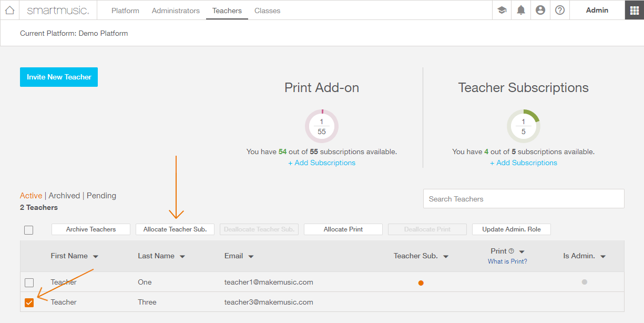644x323 pixels.
Task: Open the Administrators tab
Action: (176, 11)
